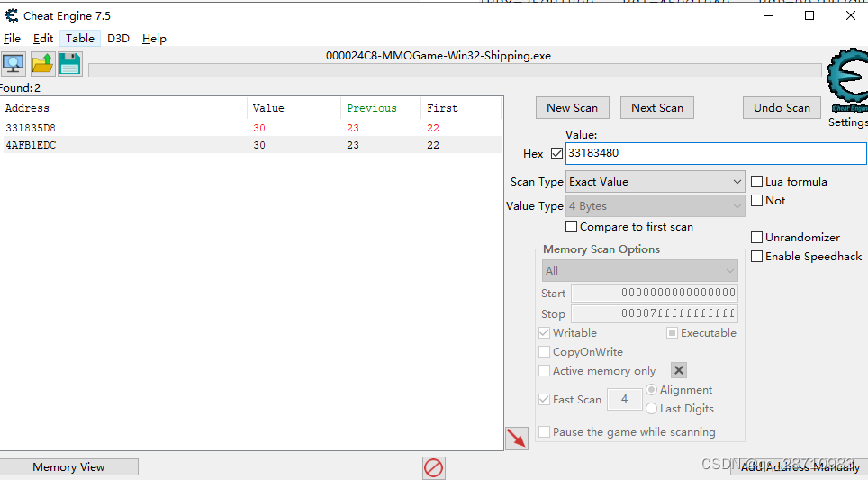Toggle the Executable checkbox
The image size is (868, 480).
(x=672, y=332)
